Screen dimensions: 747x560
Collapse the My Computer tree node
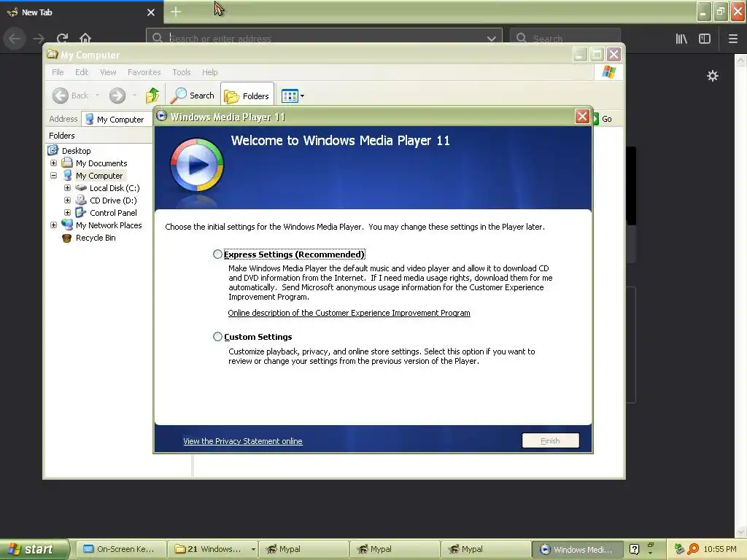click(53, 175)
